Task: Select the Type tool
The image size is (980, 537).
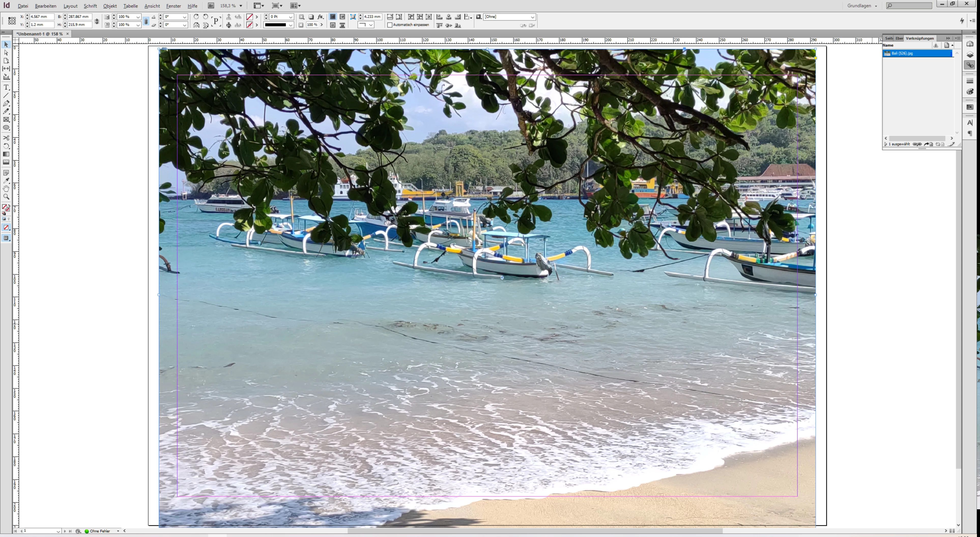Action: coord(6,87)
